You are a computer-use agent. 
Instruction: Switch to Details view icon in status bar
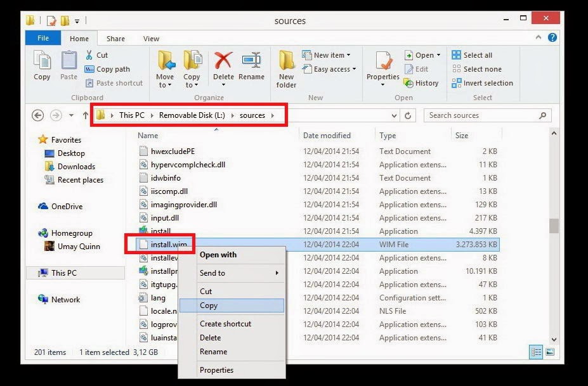(x=536, y=352)
